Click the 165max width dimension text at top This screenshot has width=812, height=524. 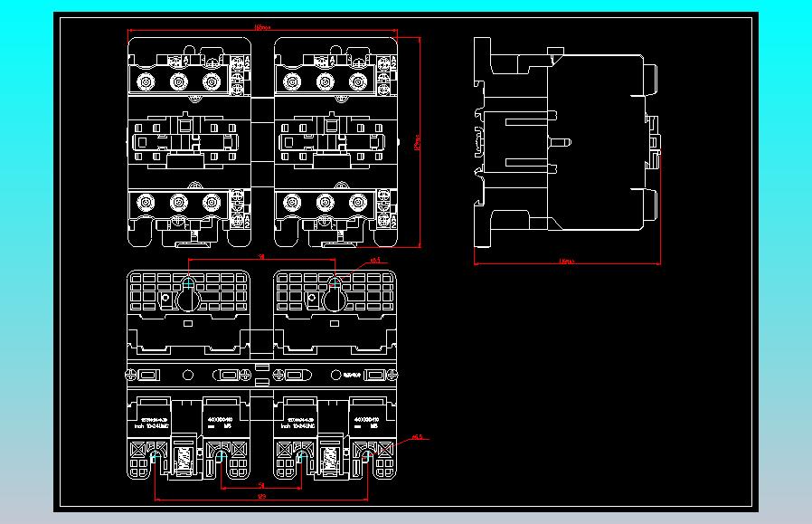(x=262, y=27)
